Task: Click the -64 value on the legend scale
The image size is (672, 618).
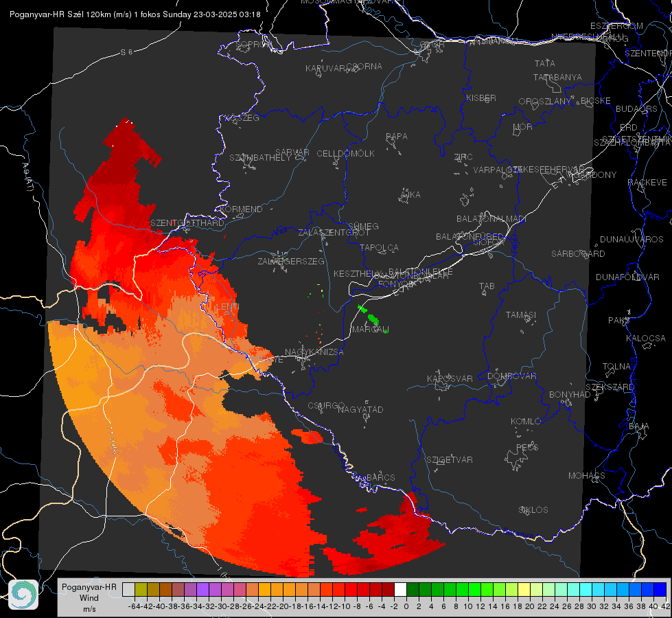Action: [x=134, y=606]
